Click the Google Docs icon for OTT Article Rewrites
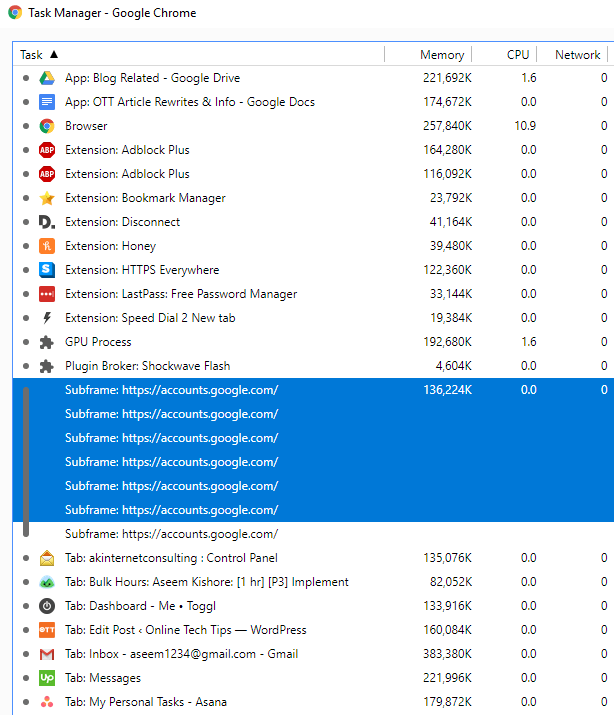Screen dimensions: 614x715 pyautogui.click(x=46, y=102)
